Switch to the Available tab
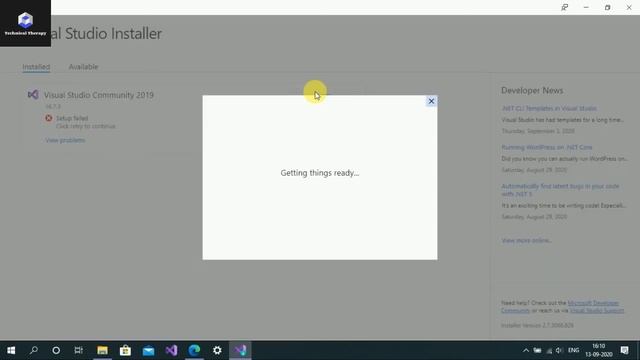Image resolution: width=640 pixels, height=360 pixels. [x=83, y=67]
